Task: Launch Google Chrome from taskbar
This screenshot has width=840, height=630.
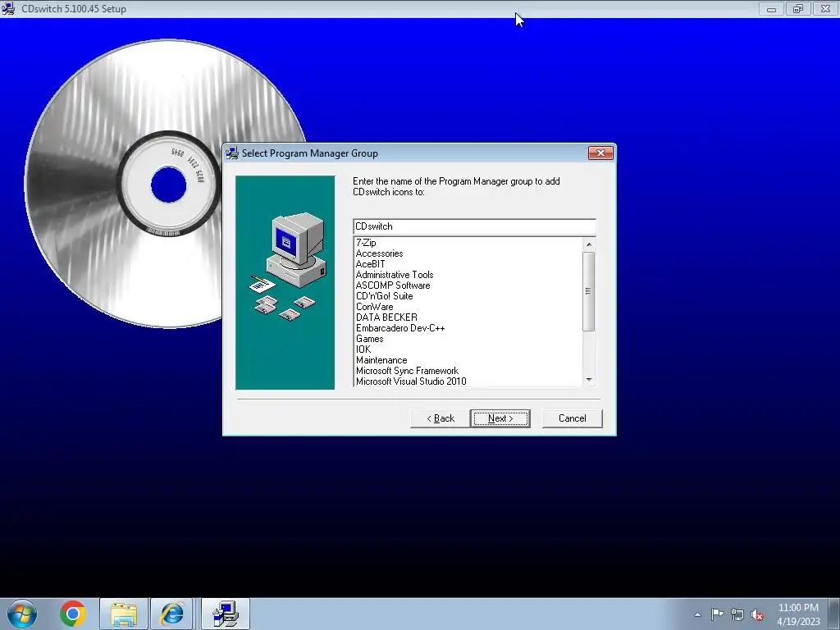Action: (x=73, y=614)
